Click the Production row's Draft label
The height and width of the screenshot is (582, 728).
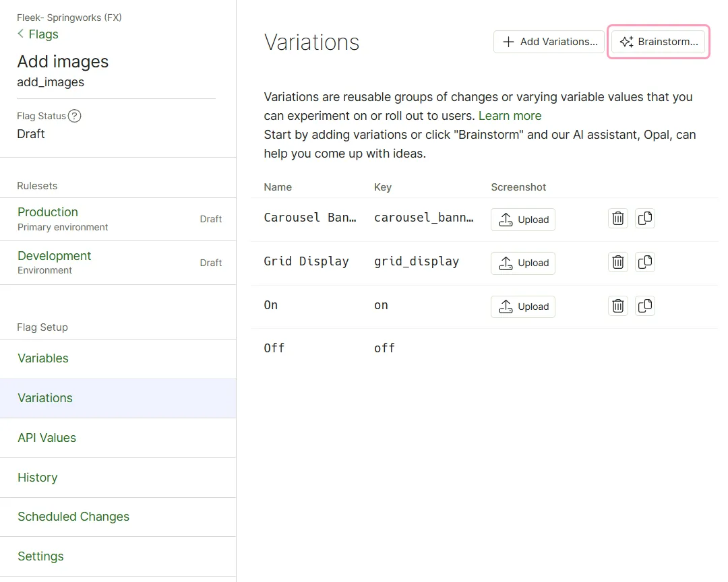pos(211,219)
